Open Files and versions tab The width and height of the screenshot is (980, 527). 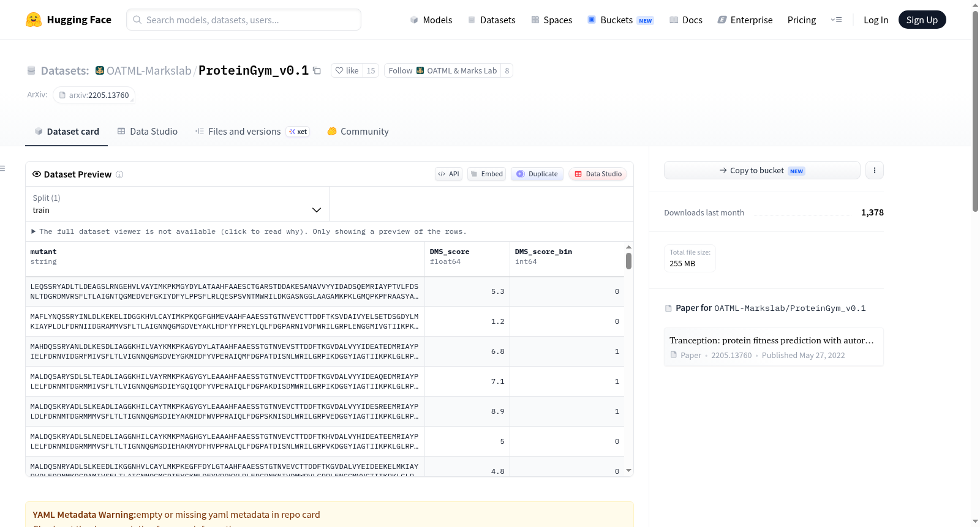pyautogui.click(x=252, y=131)
